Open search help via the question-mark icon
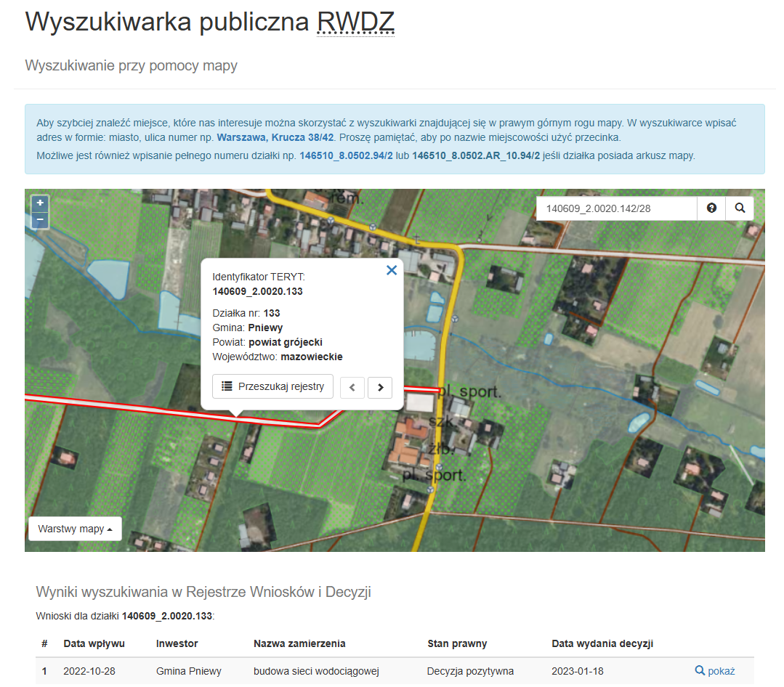This screenshot has height=687, width=784. point(711,208)
